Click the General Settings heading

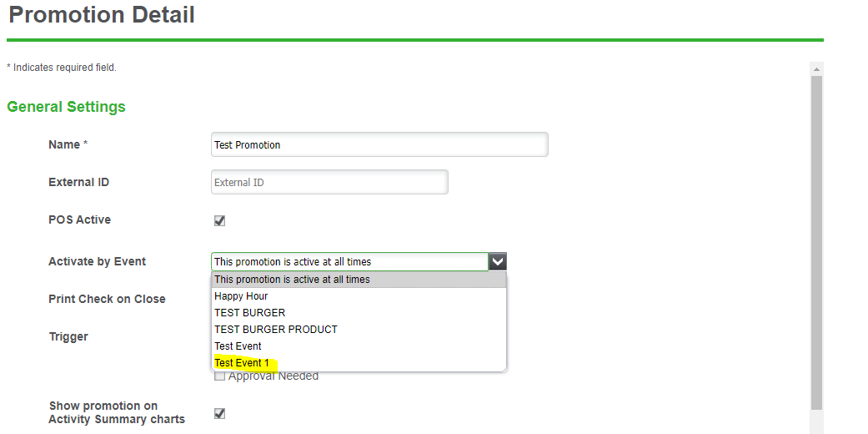(x=66, y=107)
